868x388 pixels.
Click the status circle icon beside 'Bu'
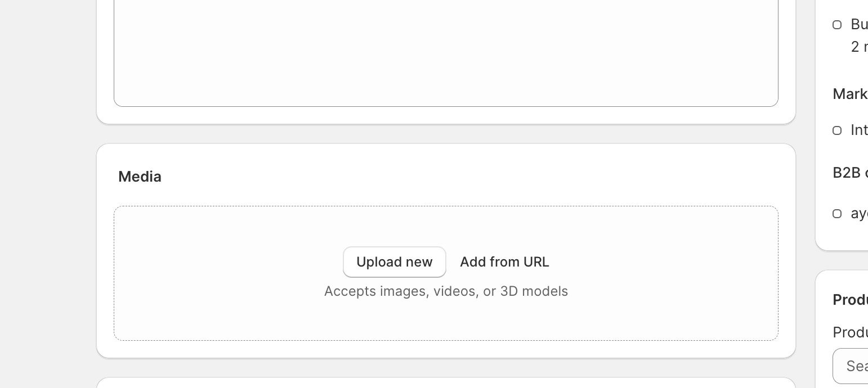837,25
